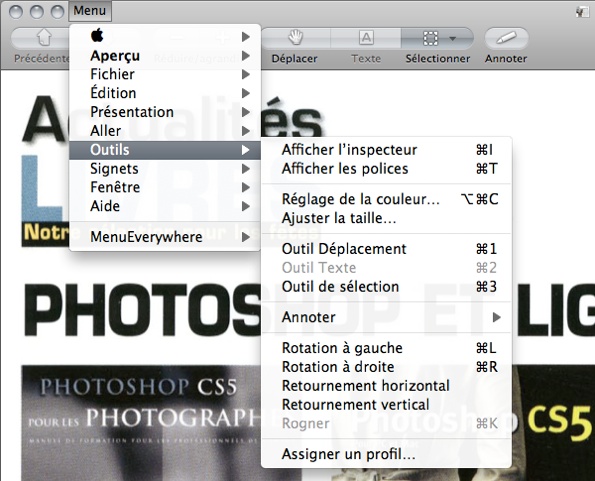The image size is (595, 481).
Task: Open the Annoter submenu arrow in Outils
Action: (x=496, y=318)
